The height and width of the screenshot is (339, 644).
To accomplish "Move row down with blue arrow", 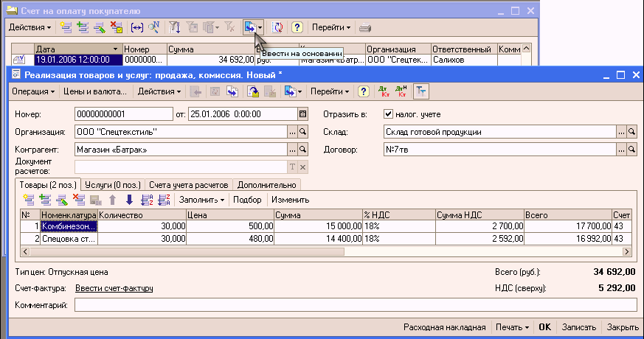I will point(129,200).
